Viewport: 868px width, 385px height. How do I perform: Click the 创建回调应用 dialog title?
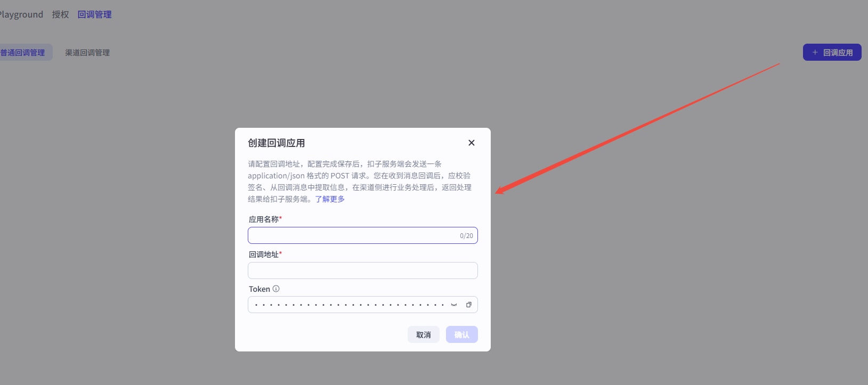(x=277, y=143)
